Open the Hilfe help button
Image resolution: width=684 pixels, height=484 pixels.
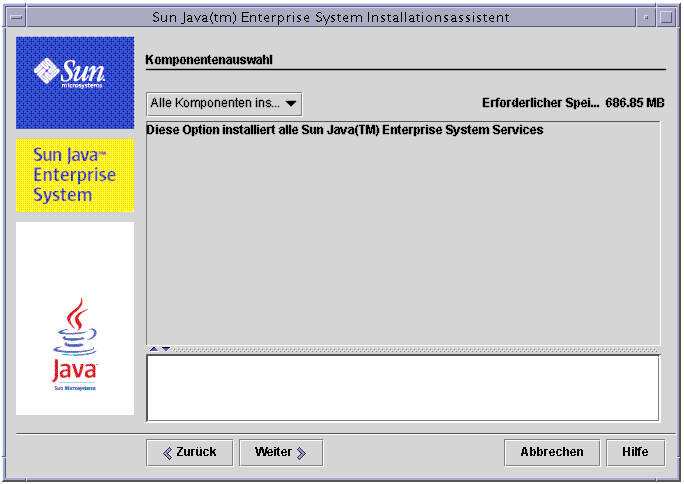pyautogui.click(x=636, y=453)
